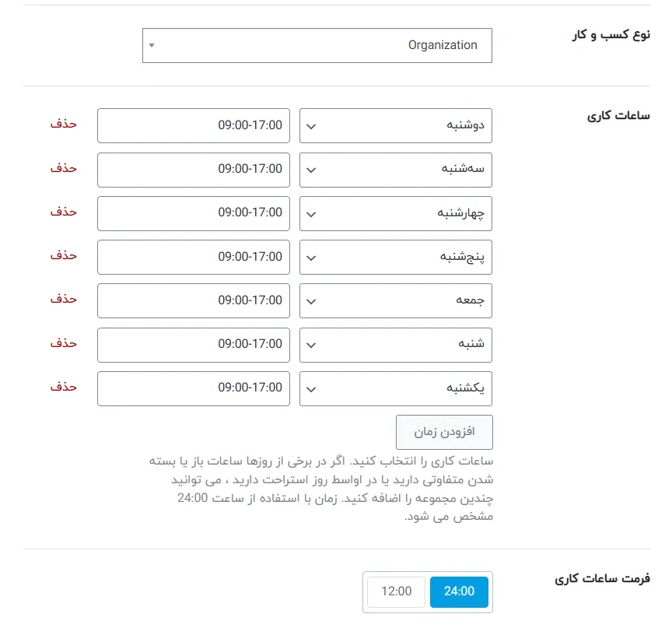Viewport: 672px width, 628px height.
Task: Open the پنج‌شنبه weekday selector
Action: coord(395,257)
